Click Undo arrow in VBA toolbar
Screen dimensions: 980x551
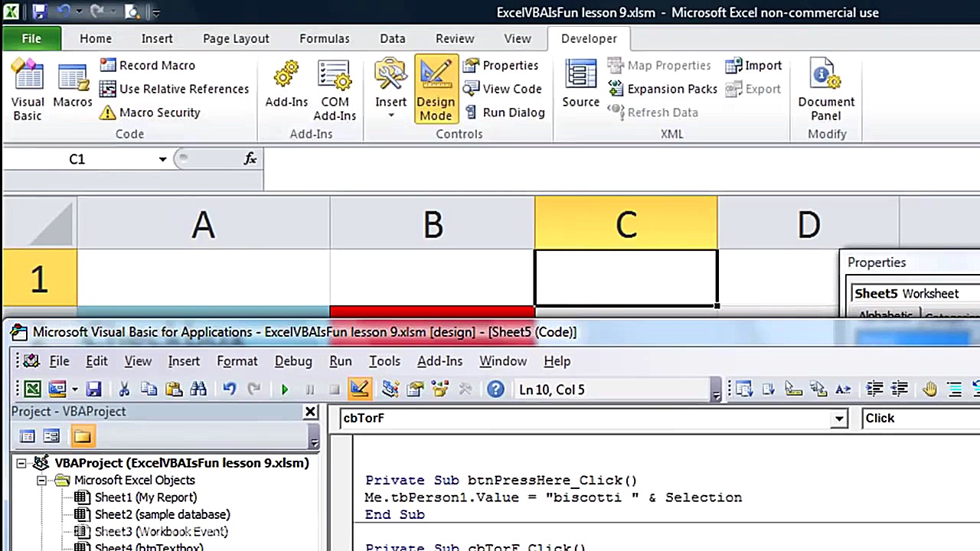coord(229,390)
